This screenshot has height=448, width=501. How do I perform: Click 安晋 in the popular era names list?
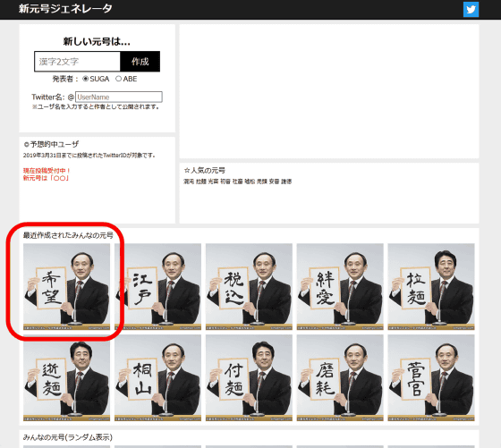tap(274, 182)
